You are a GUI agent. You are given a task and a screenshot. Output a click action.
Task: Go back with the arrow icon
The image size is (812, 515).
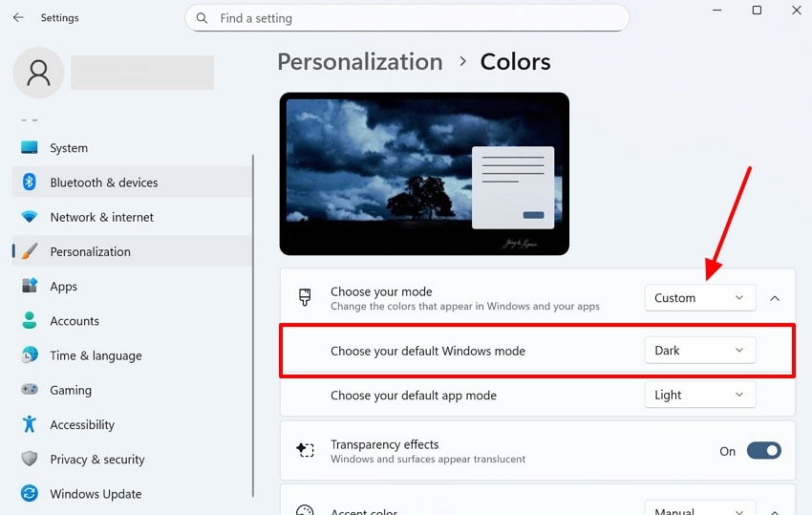click(18, 17)
